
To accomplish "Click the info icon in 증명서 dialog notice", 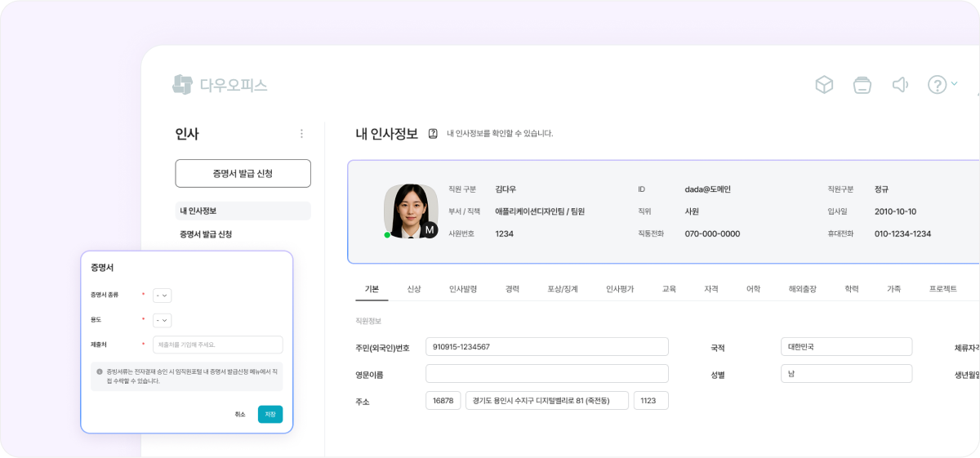I will pos(100,371).
